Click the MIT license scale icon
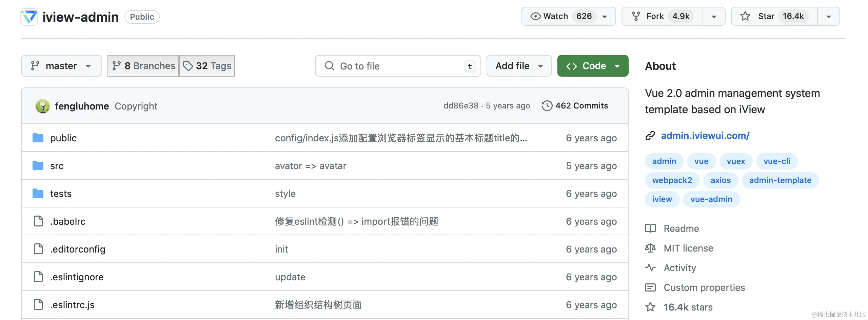This screenshot has width=868, height=320. [x=650, y=248]
